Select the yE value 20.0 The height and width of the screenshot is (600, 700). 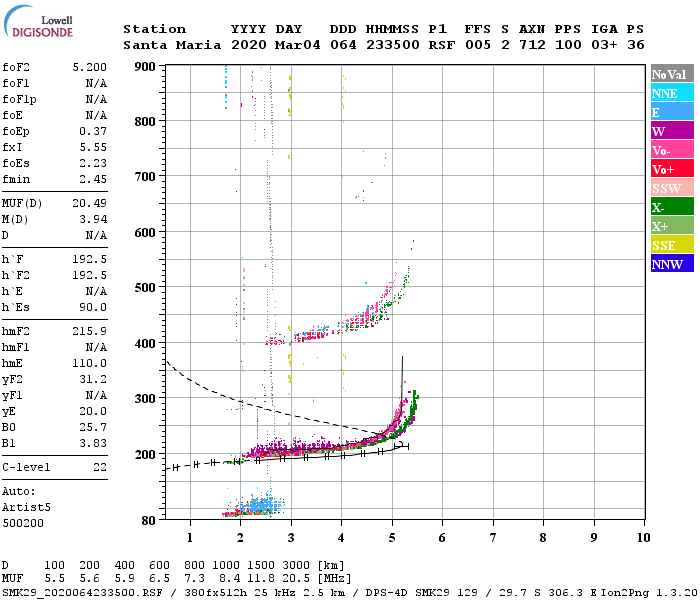point(93,412)
